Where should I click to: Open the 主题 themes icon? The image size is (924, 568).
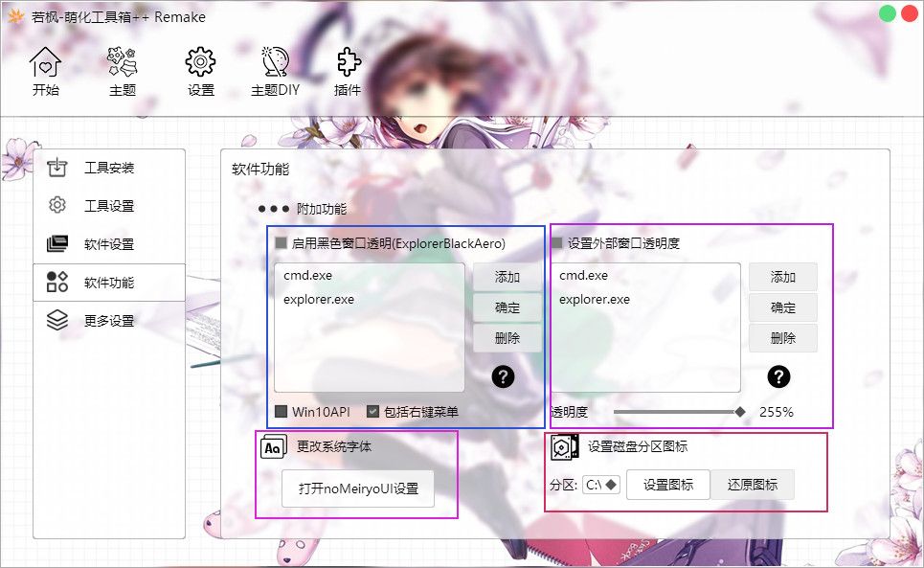122,62
